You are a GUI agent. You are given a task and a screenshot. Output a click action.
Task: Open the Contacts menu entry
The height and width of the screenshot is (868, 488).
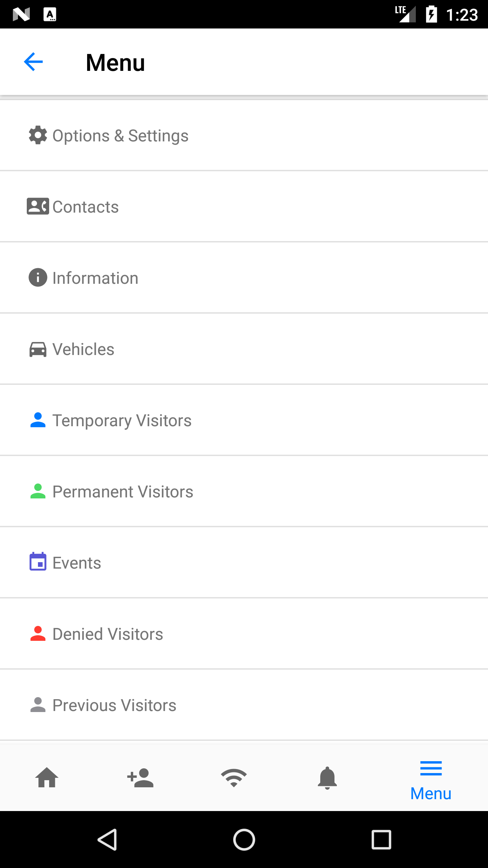click(x=244, y=207)
